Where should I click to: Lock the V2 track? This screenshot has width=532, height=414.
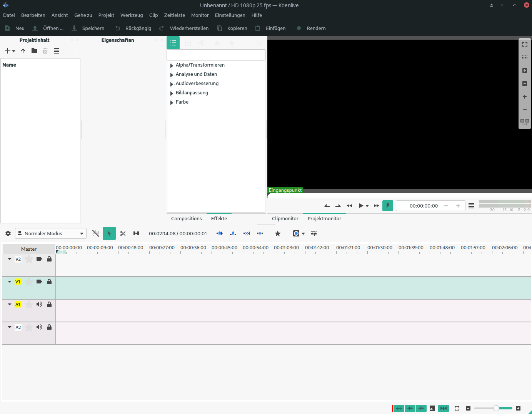click(x=49, y=259)
